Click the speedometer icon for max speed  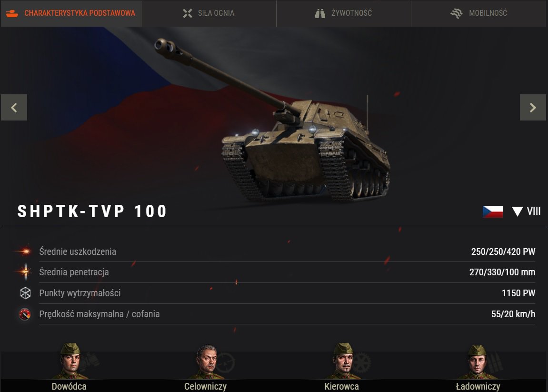pos(25,314)
